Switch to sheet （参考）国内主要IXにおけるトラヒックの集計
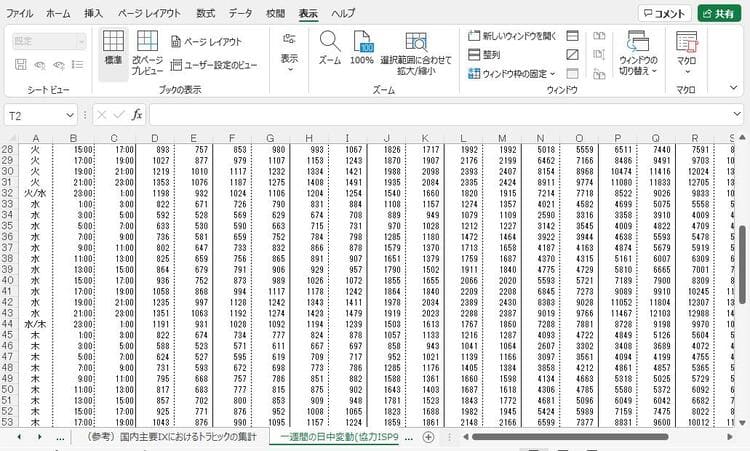Viewport: 750px width, 451px height. point(171,437)
